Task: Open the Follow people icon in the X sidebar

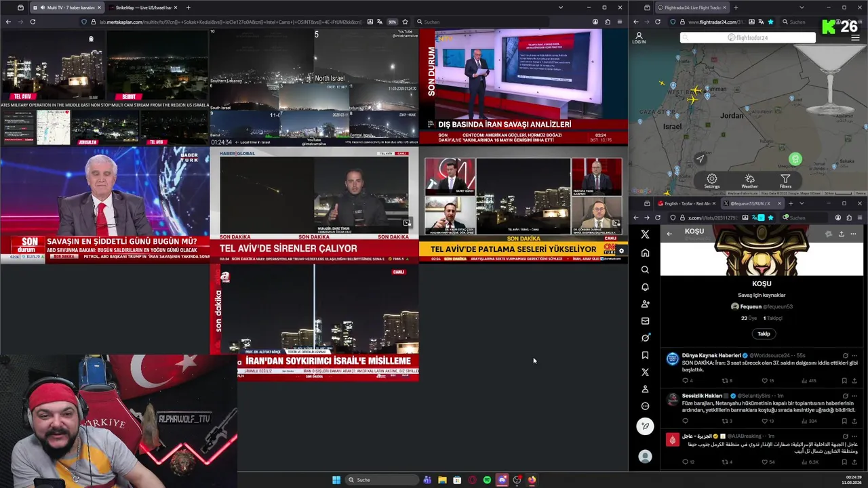Action: click(645, 304)
